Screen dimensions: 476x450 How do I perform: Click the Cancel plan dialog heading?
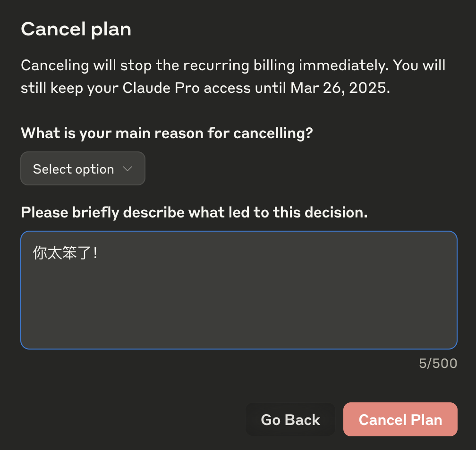76,29
